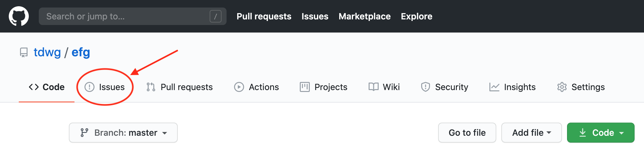
Task: Click the Actions play icon
Action: tap(239, 87)
